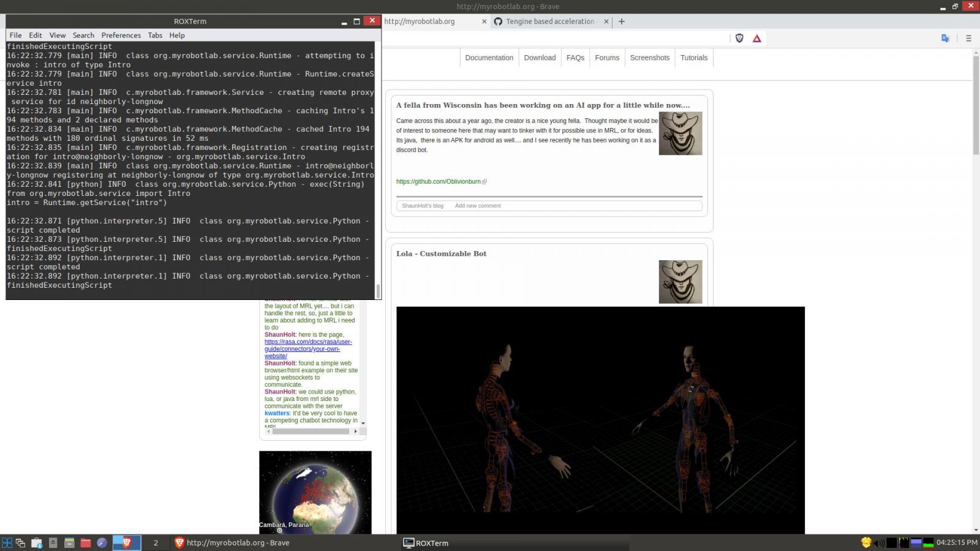980x551 pixels.
Task: Click the removable drive eject icon in taskbar
Action: (53, 542)
